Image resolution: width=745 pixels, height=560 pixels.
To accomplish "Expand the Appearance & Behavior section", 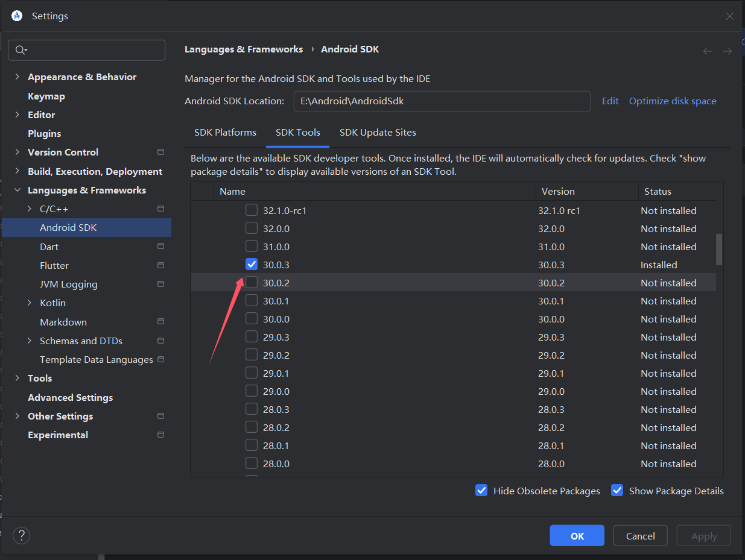I will (16, 77).
